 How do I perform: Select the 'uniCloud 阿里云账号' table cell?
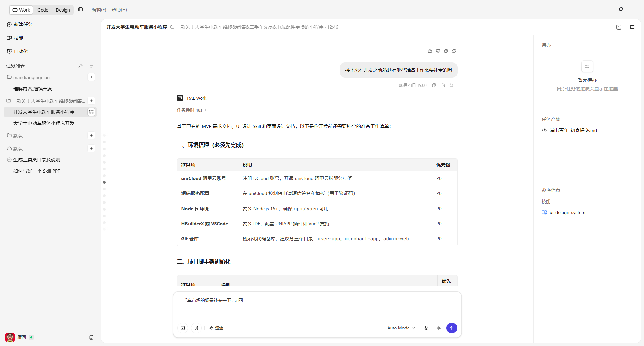tap(208, 178)
